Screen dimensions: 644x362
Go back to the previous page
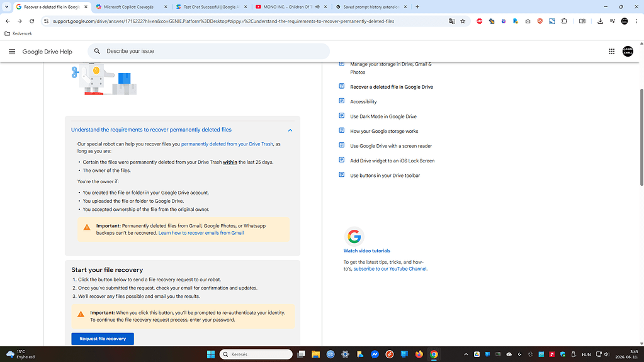pos(8,21)
